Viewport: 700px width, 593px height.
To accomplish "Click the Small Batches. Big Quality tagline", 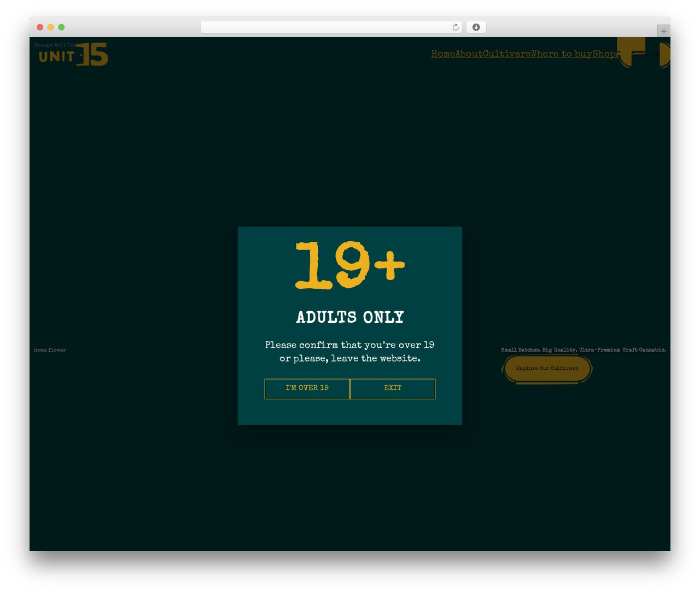I will pos(584,350).
